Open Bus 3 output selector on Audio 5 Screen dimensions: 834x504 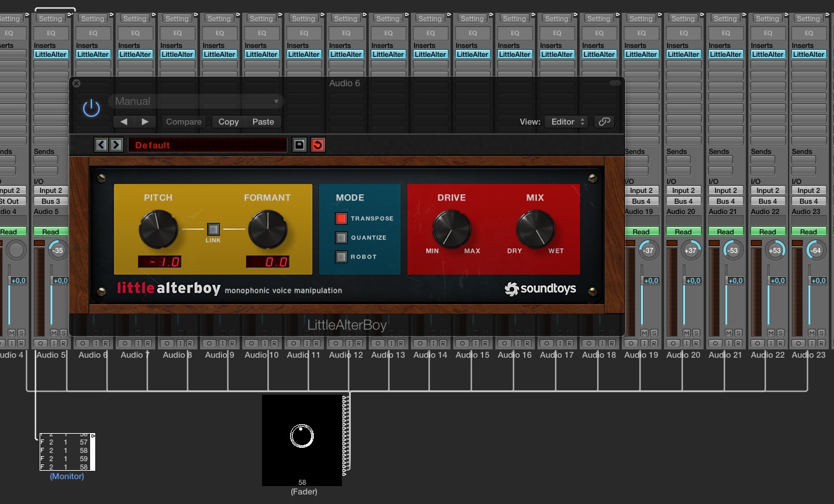tap(50, 201)
